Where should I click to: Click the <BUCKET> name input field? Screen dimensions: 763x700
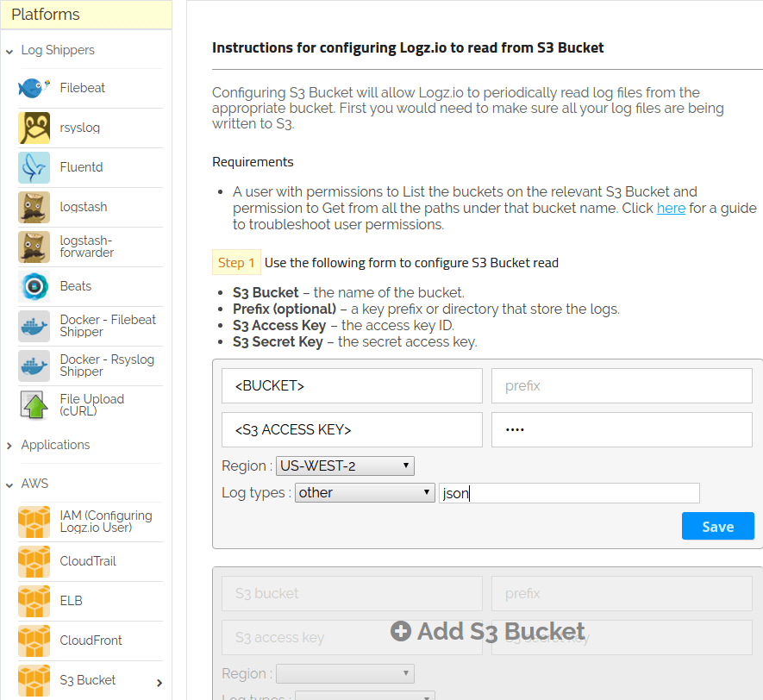[352, 385]
